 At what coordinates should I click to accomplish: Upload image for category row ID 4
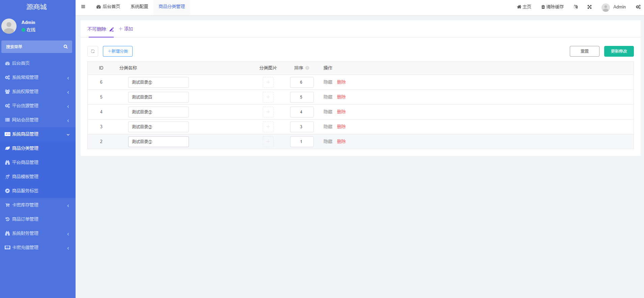point(268,112)
